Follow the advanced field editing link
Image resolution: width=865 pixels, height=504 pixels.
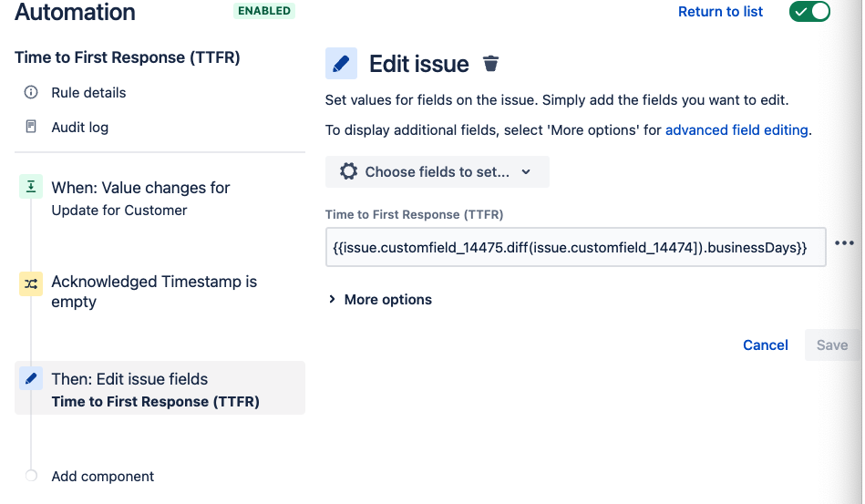(736, 130)
